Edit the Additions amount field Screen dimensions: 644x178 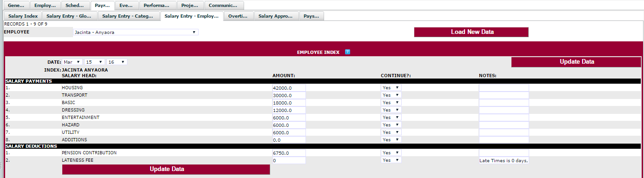point(289,140)
